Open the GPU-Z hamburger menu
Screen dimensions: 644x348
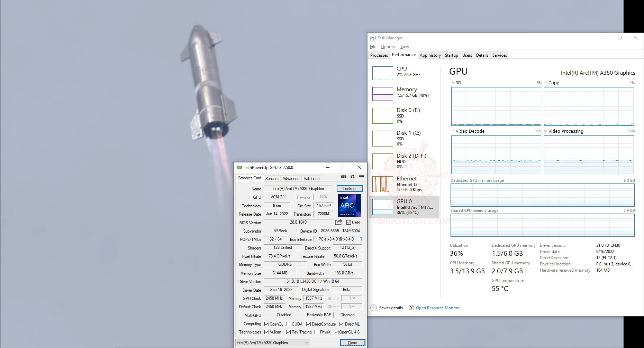pyautogui.click(x=361, y=177)
